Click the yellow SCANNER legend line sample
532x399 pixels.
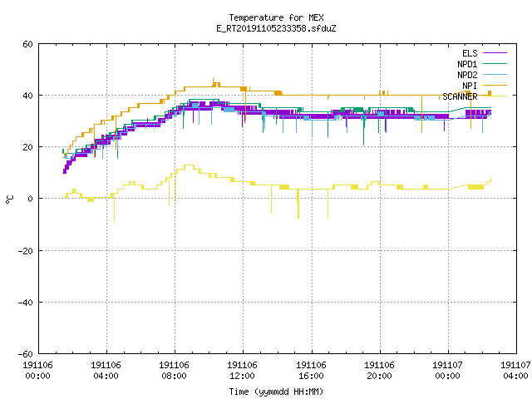coord(495,96)
